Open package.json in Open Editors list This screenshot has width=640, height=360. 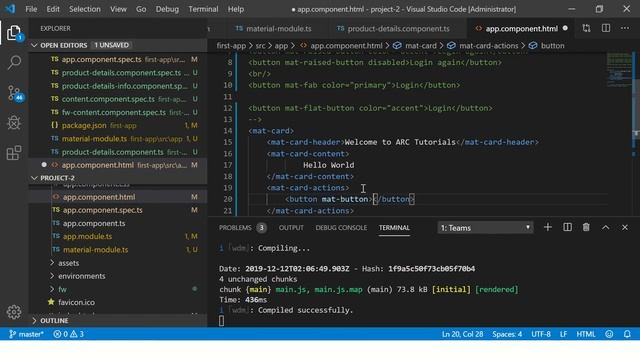click(x=118, y=125)
